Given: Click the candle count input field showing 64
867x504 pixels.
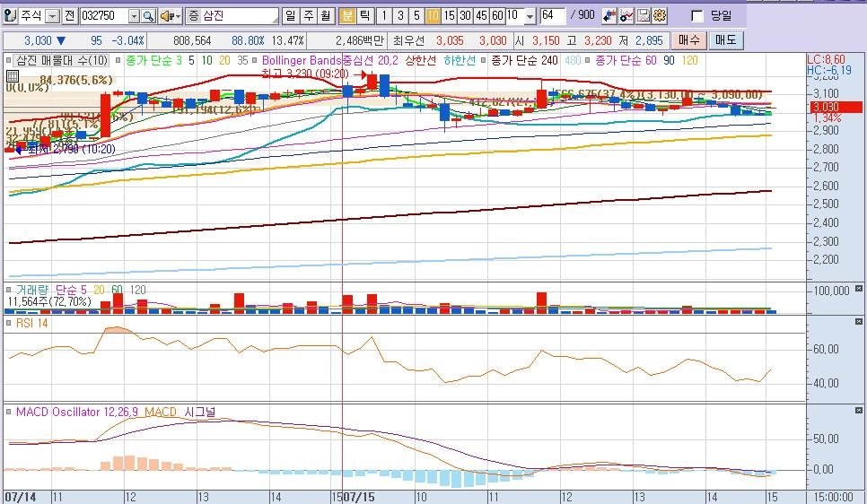Looking at the screenshot, I should coord(553,16).
